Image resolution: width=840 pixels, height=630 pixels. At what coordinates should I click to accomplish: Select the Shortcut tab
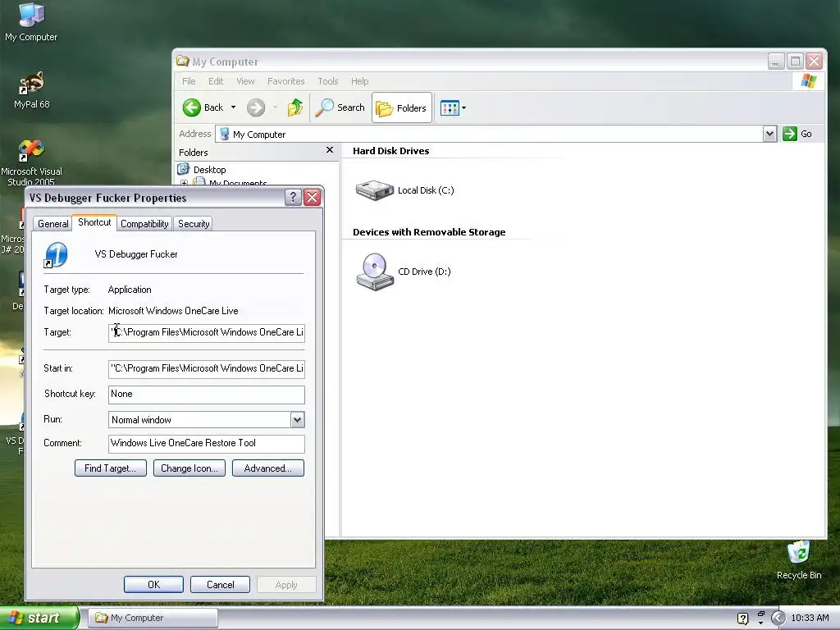(94, 221)
